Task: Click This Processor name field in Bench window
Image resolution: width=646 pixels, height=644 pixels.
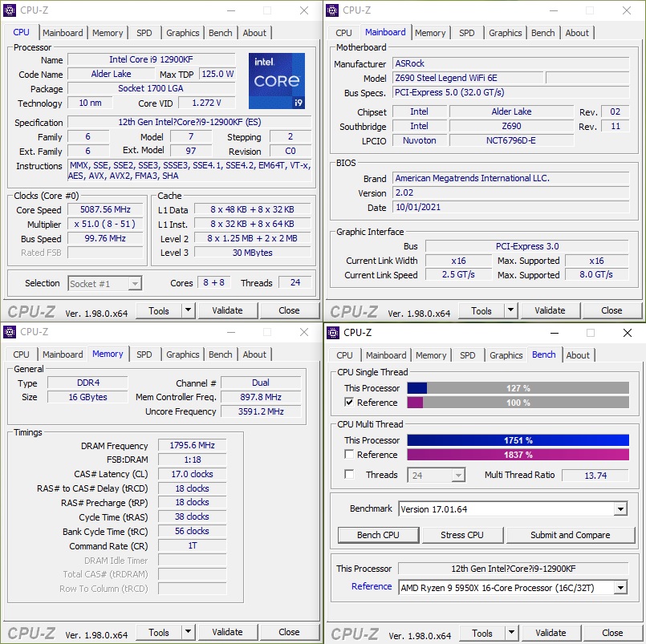Action: point(513,569)
